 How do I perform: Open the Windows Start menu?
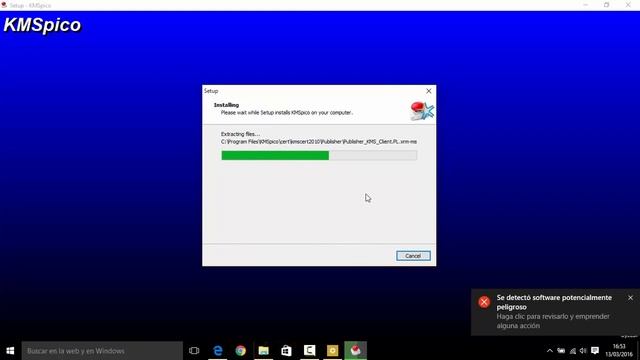(10, 351)
